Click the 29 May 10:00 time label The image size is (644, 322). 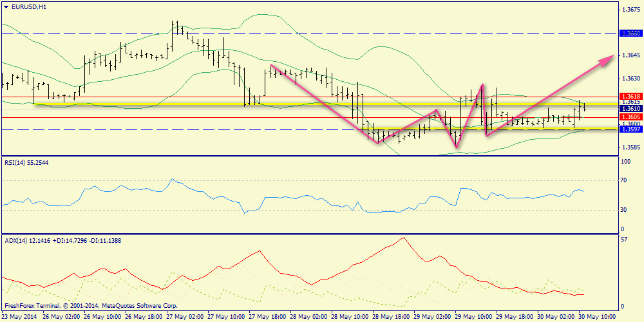[472, 317]
